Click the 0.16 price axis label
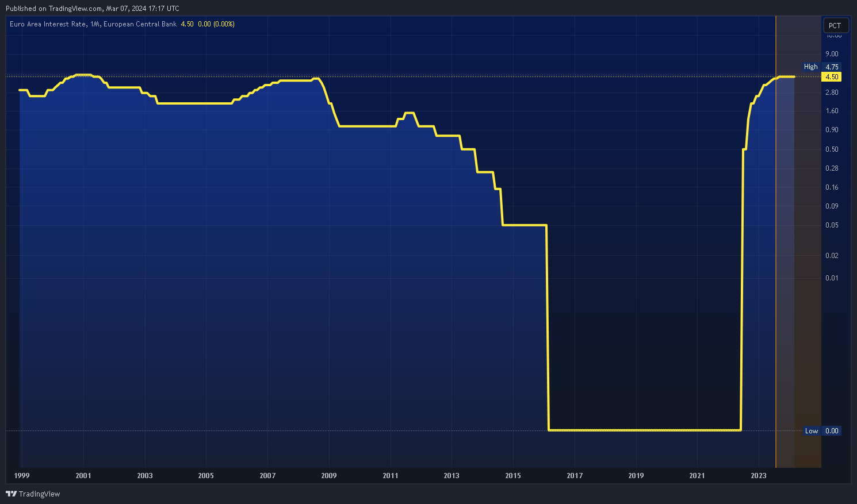857x504 pixels. tap(832, 187)
